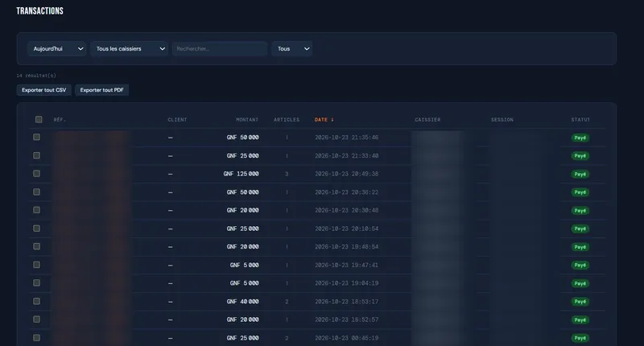Click the date 2026-10-23 18:52:57
The height and width of the screenshot is (346, 644).
coord(347,319)
